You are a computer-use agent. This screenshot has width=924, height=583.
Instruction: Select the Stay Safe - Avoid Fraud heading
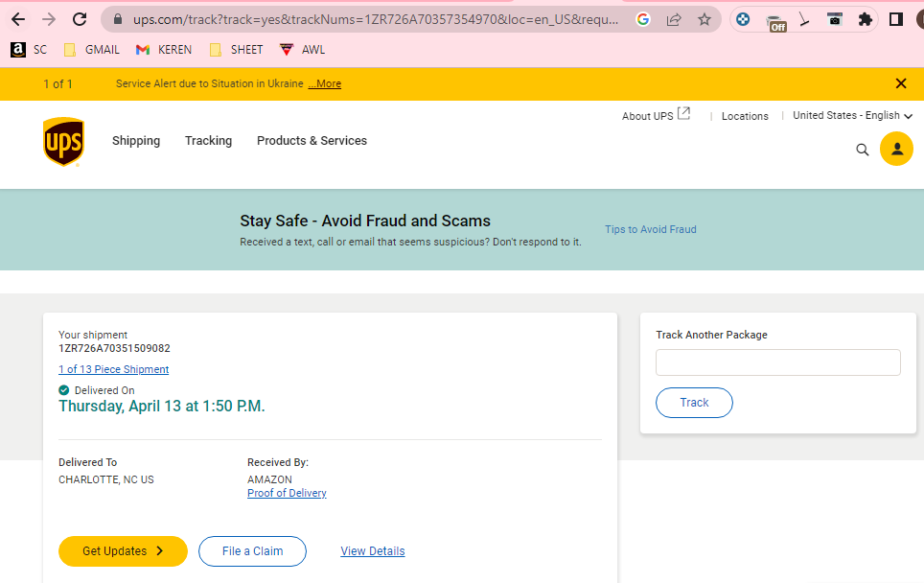point(365,221)
